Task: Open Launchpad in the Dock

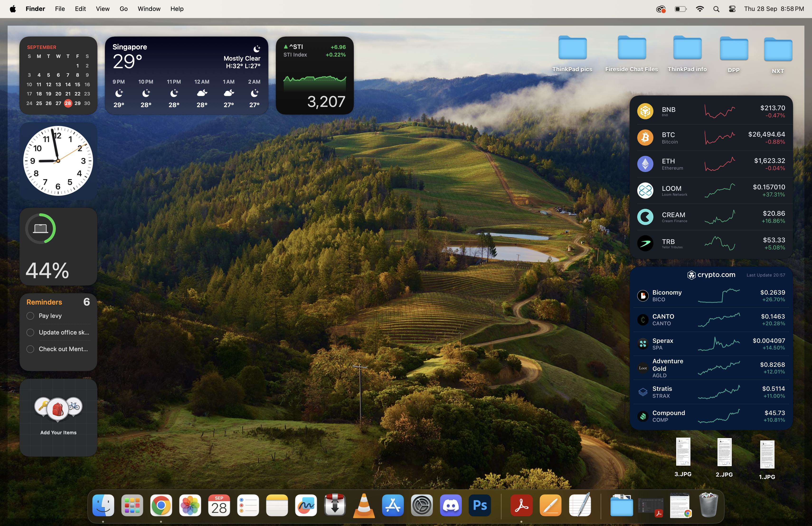Action: tap(132, 505)
